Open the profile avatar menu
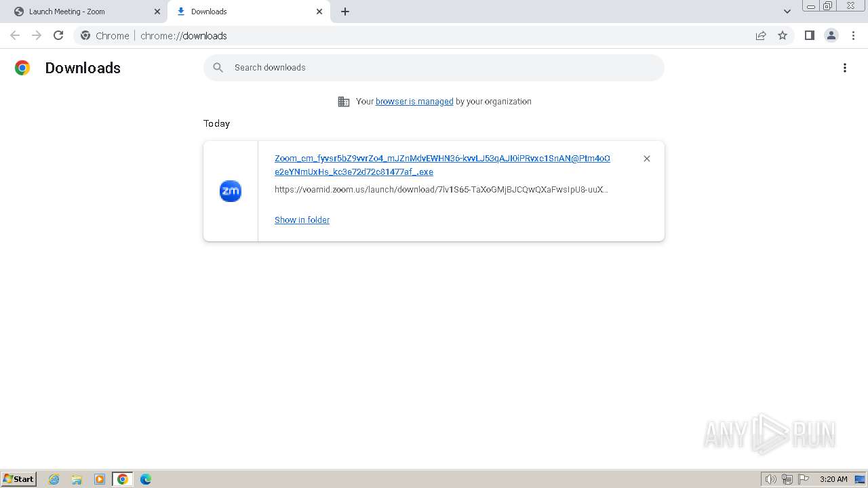The image size is (868, 488). (831, 35)
